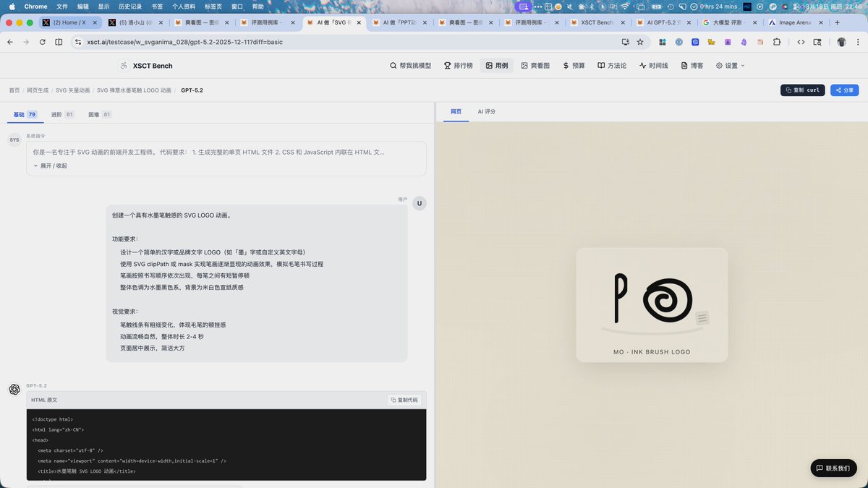Click the install app icon in address bar
Screen dimensions: 868x488
tap(626, 42)
